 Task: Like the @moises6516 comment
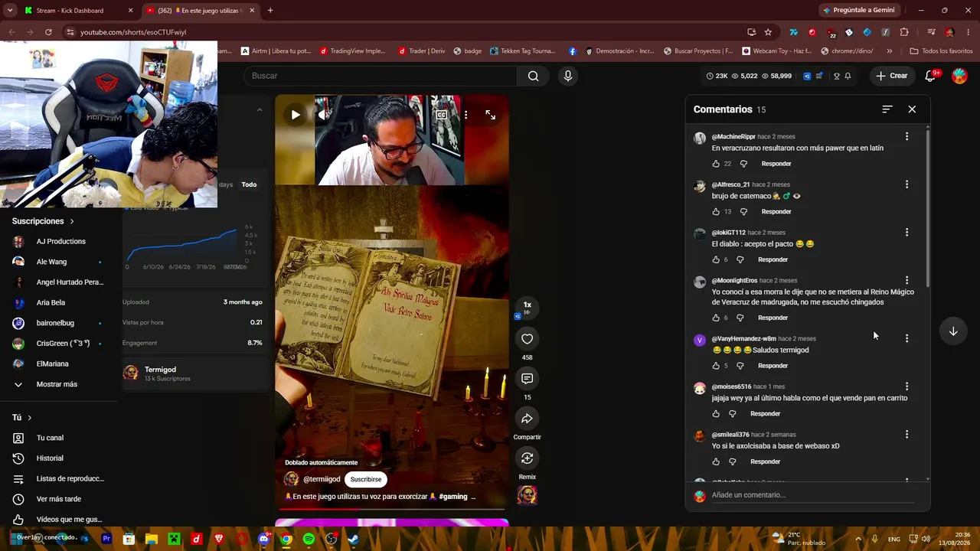[x=716, y=414]
